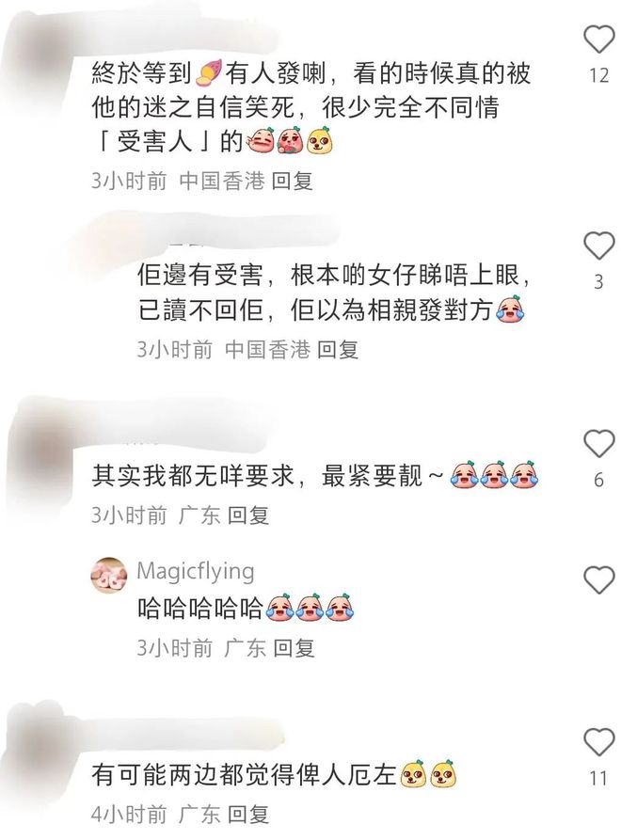Like the comment with 11 likes
Viewport: 621px width, 840px height.
(598, 742)
